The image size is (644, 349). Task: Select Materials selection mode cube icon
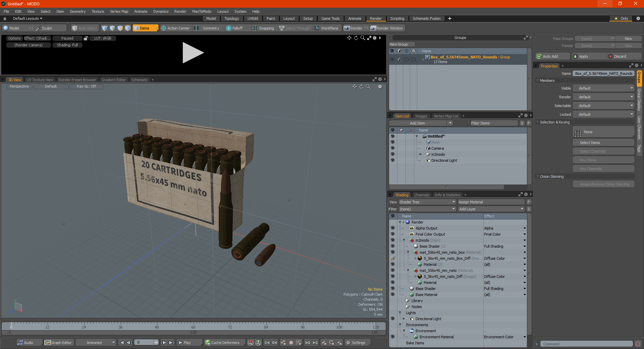pos(128,28)
